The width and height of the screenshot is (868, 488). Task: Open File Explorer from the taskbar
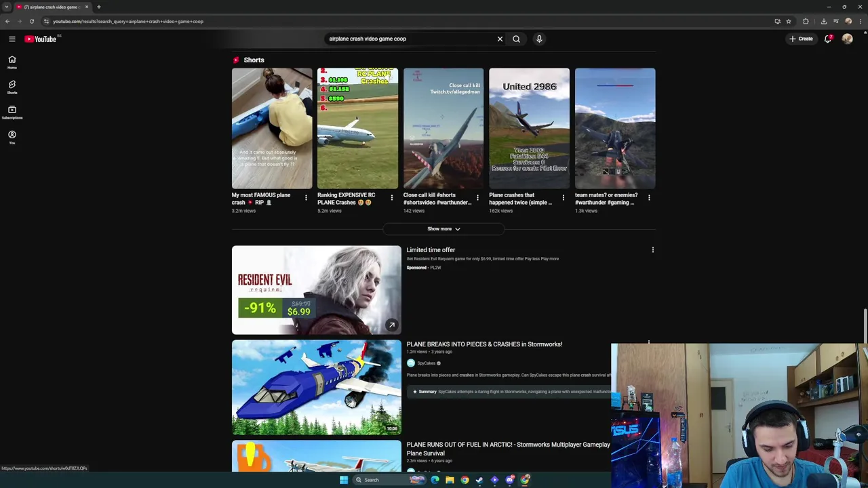click(450, 480)
